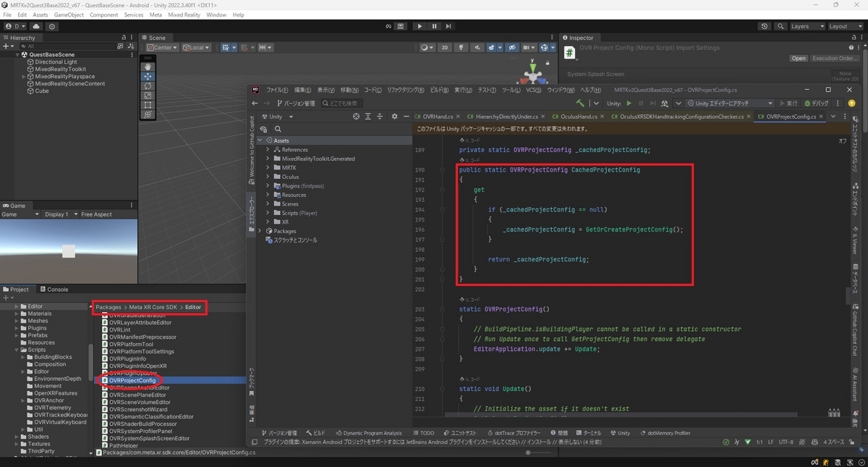This screenshot has width=868, height=467.
Task: Select the Rect tool in Scene view
Action: point(148,105)
